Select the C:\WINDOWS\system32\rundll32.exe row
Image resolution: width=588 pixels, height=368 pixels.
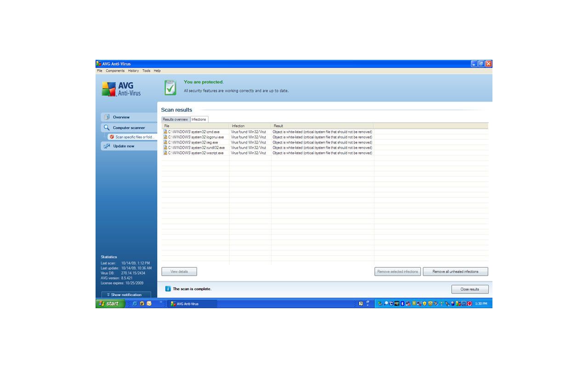[x=325, y=148]
